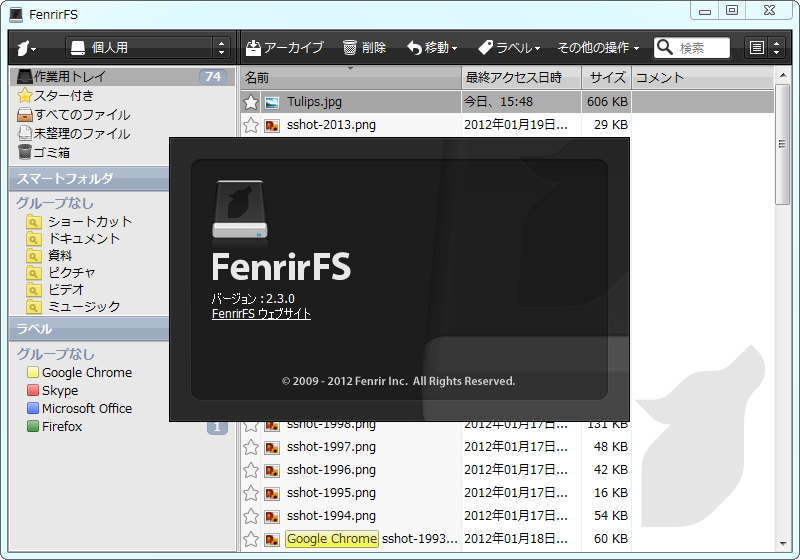Click the 606 KB size cell
This screenshot has height=560, width=800.
pos(607,102)
